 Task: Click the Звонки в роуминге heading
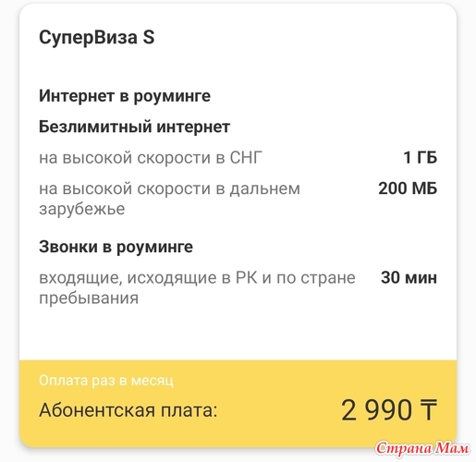click(116, 247)
